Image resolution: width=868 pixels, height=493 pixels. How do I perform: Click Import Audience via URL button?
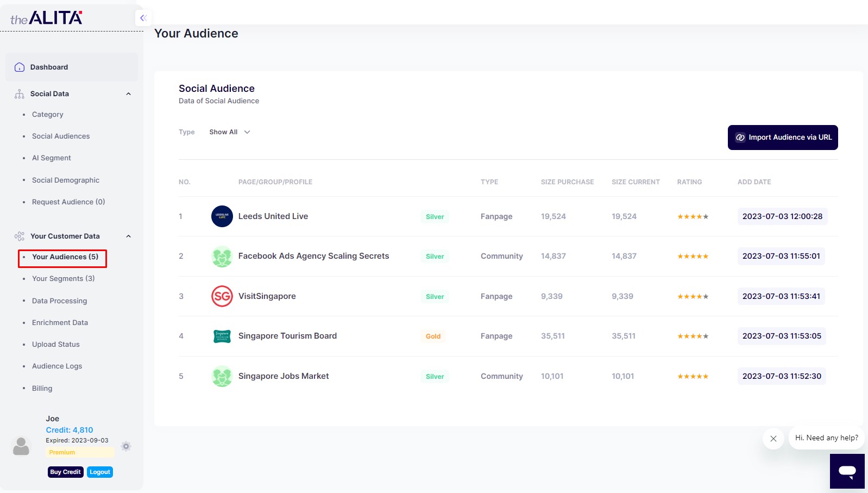point(782,138)
